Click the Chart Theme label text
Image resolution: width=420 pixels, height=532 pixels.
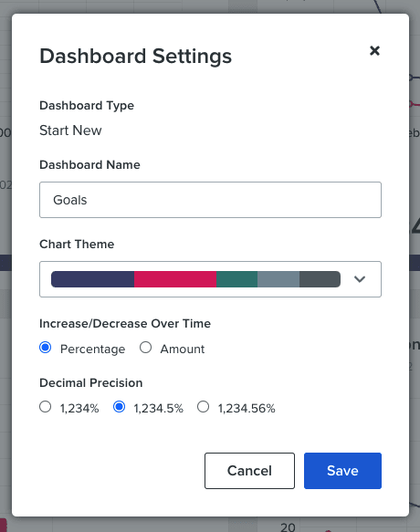click(x=77, y=244)
